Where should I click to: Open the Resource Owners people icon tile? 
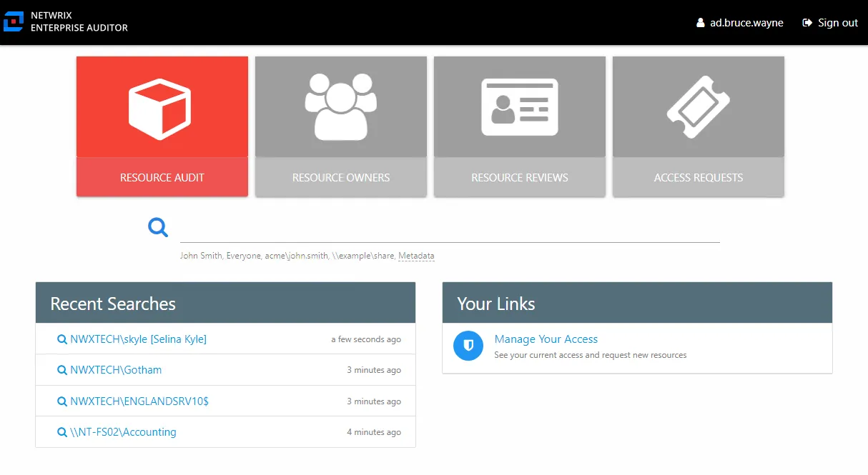click(x=341, y=107)
